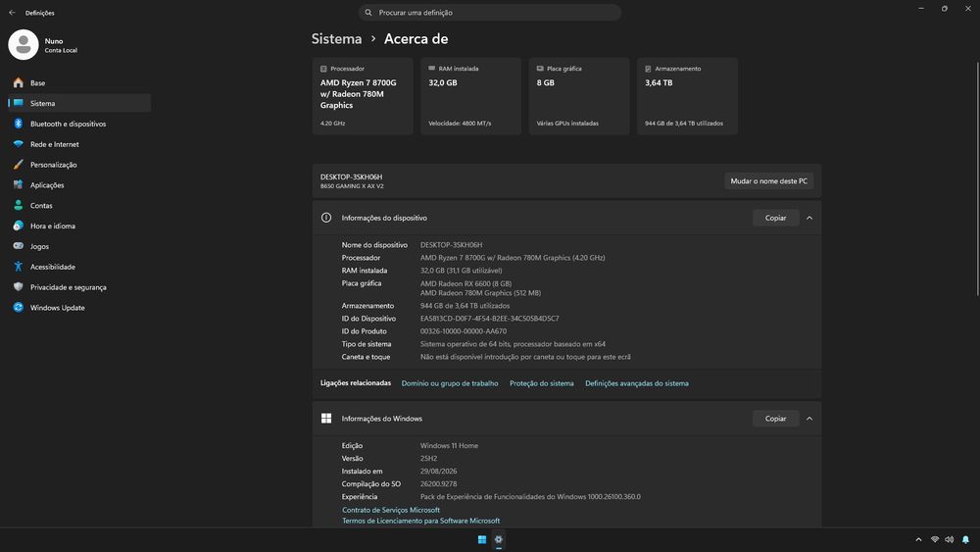Click the Armazenamento card icon
This screenshot has width=980, height=552.
[648, 69]
